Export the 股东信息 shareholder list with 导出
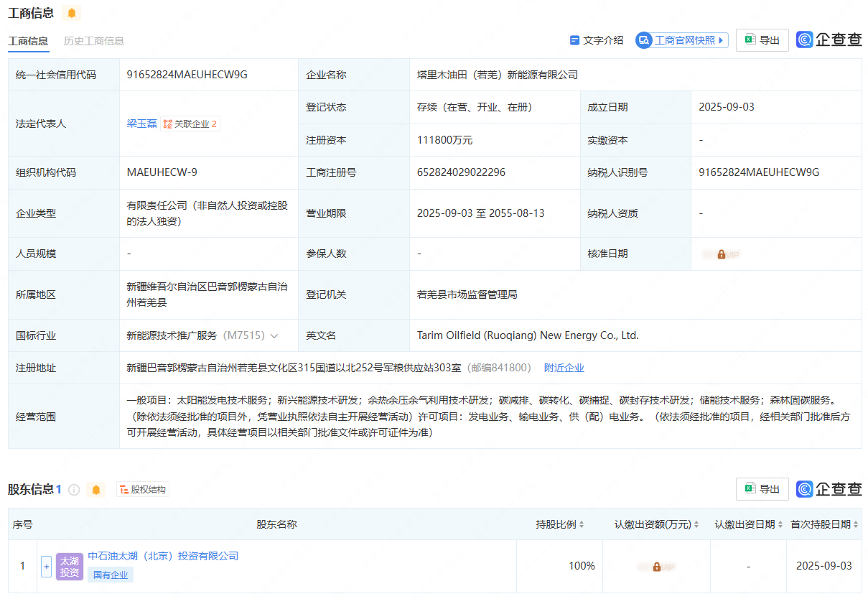Image resolution: width=868 pixels, height=599 pixels. pyautogui.click(x=762, y=489)
